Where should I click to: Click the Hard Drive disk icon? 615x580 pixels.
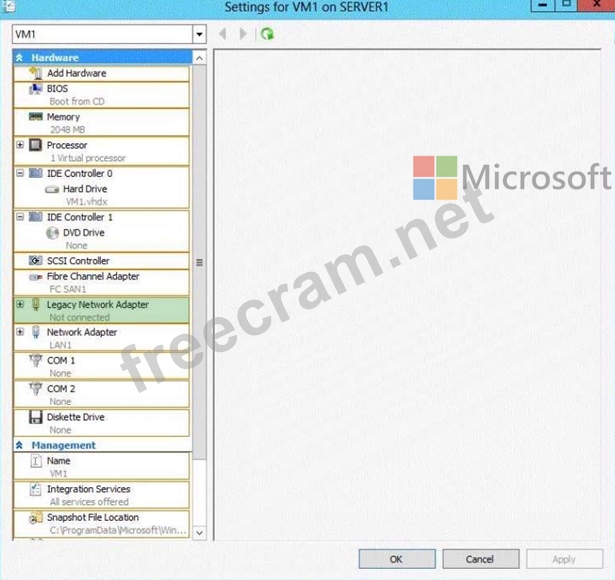tap(52, 189)
